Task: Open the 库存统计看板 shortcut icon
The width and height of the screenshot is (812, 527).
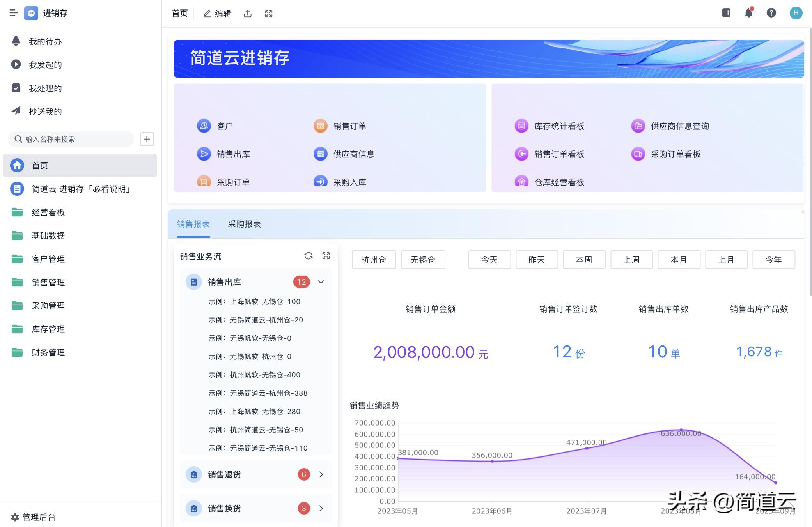Action: (521, 126)
